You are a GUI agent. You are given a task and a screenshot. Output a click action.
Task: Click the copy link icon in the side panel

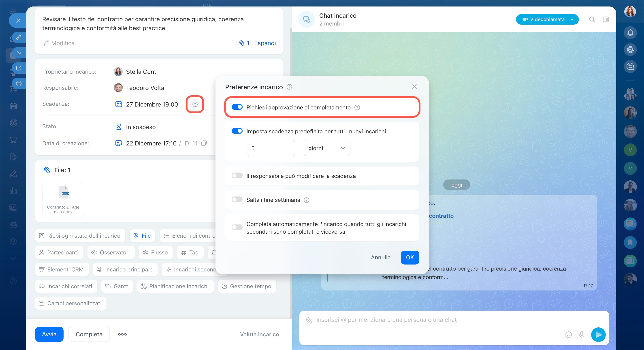tap(19, 37)
